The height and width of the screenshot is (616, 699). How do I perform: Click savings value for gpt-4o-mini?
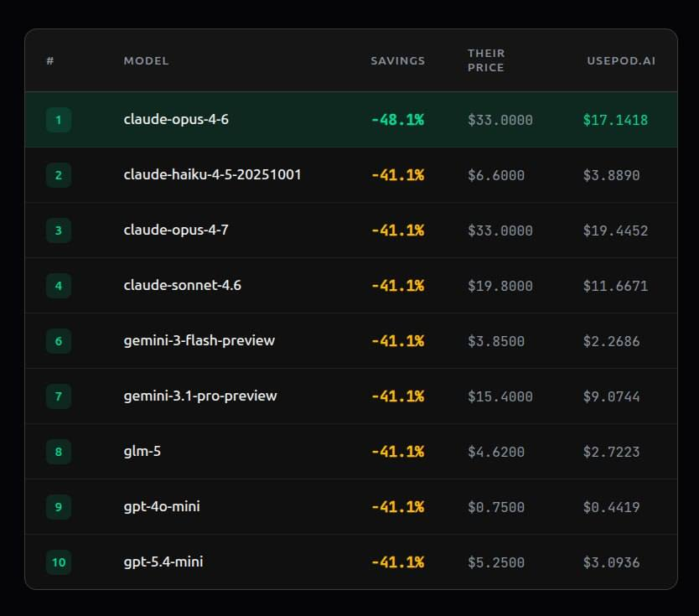pyautogui.click(x=397, y=507)
